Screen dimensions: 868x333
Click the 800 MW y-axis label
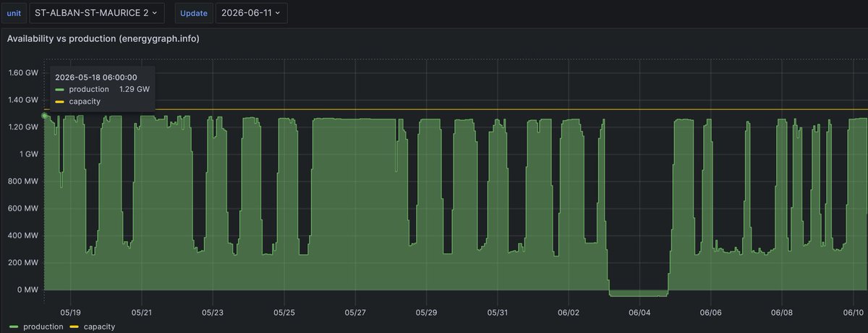(25, 181)
